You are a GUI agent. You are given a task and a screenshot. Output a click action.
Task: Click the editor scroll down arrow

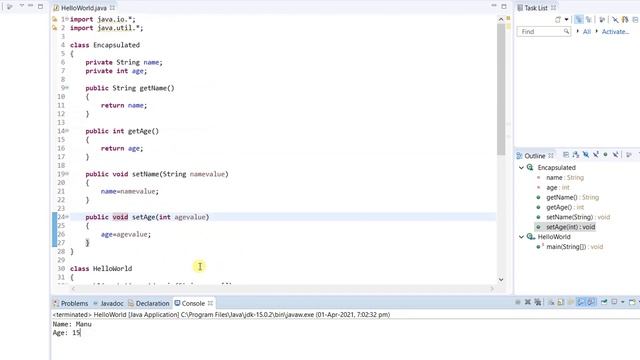click(x=501, y=280)
